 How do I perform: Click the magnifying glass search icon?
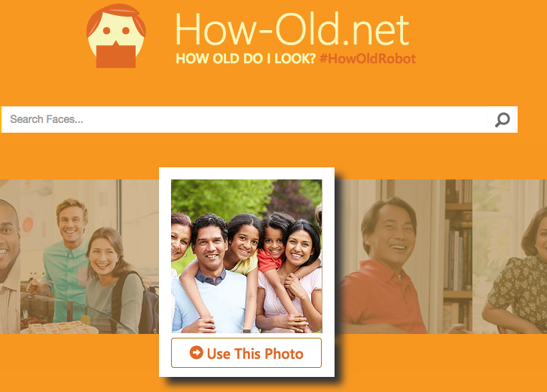tap(503, 120)
